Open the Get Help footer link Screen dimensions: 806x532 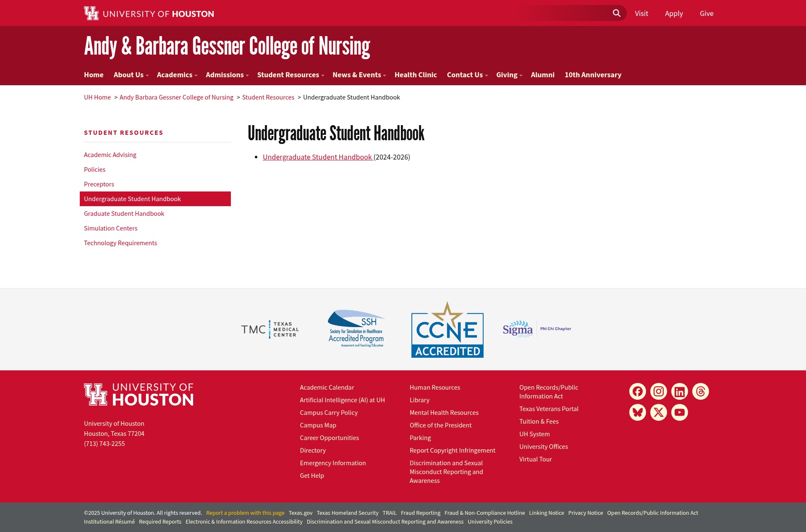tap(312, 476)
